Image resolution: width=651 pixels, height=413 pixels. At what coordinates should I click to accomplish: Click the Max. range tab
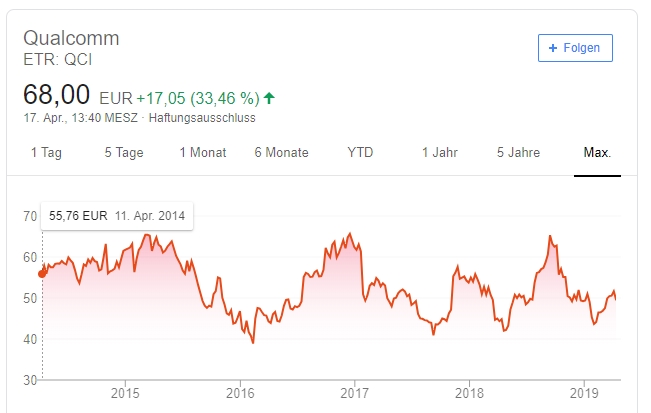(597, 152)
